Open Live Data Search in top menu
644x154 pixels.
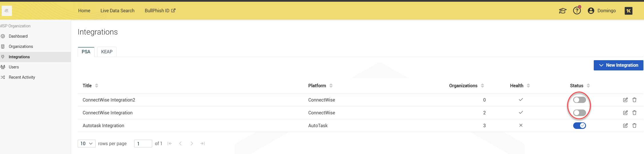(x=117, y=11)
